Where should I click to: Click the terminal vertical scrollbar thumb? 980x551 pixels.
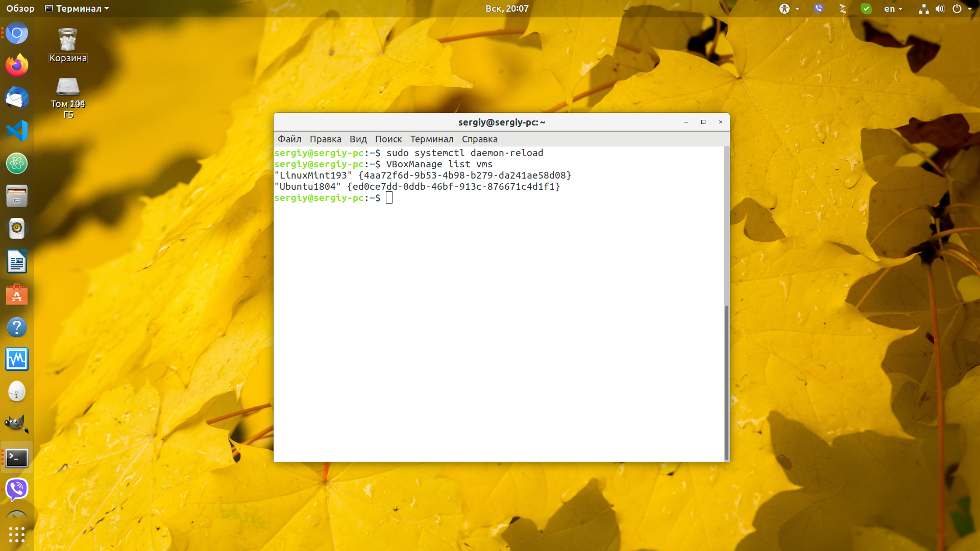726,383
